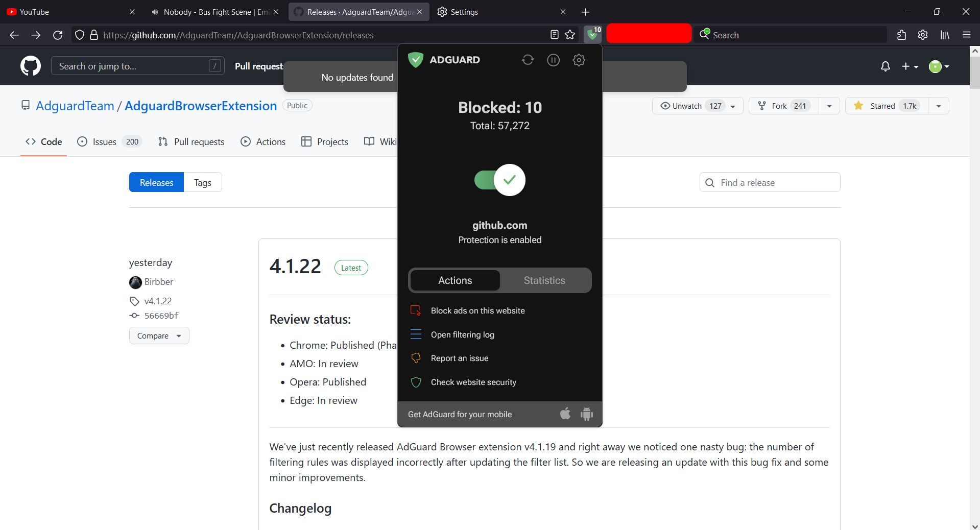
Task: Click the browser back arrow
Action: pos(14,35)
